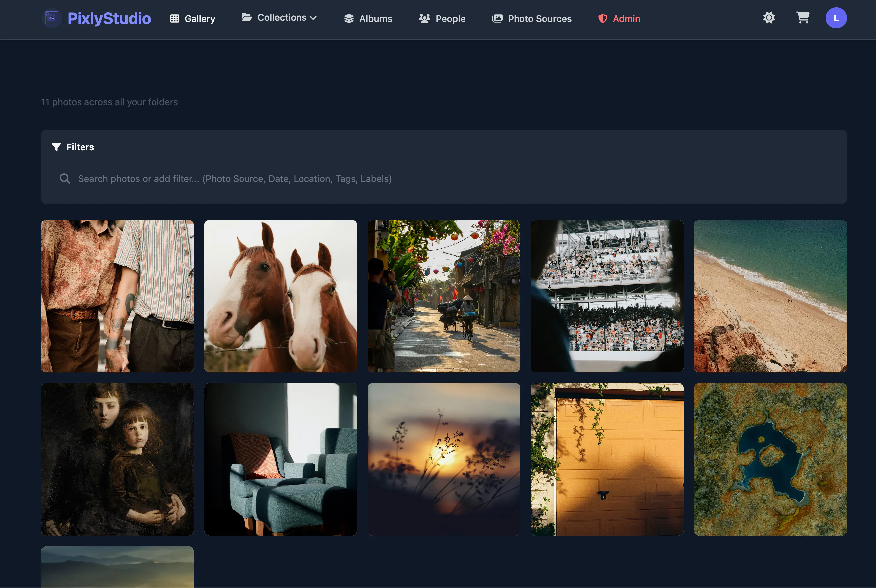The image size is (876, 588).
Task: Click the Photo Sources images icon
Action: [497, 19]
